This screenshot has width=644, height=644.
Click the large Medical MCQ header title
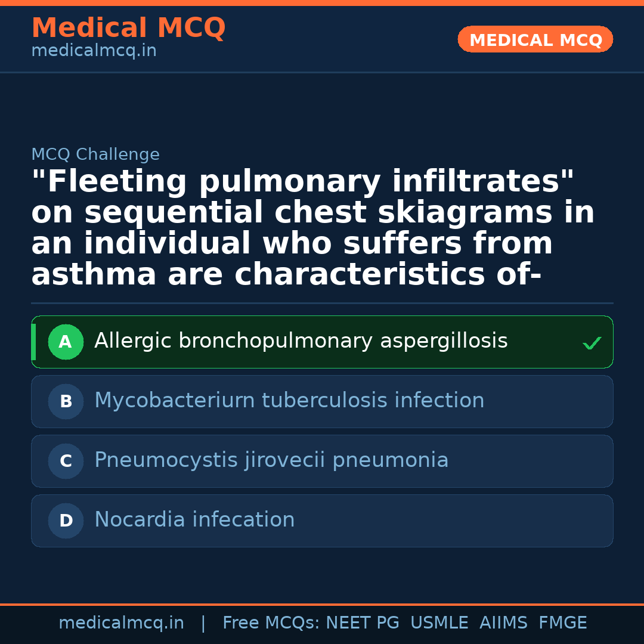[x=128, y=28]
